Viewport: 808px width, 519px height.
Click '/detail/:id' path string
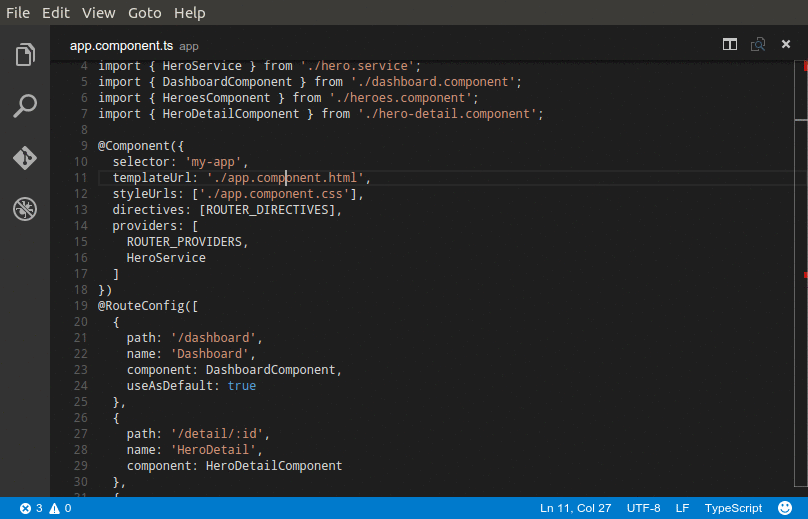pyautogui.click(x=217, y=433)
